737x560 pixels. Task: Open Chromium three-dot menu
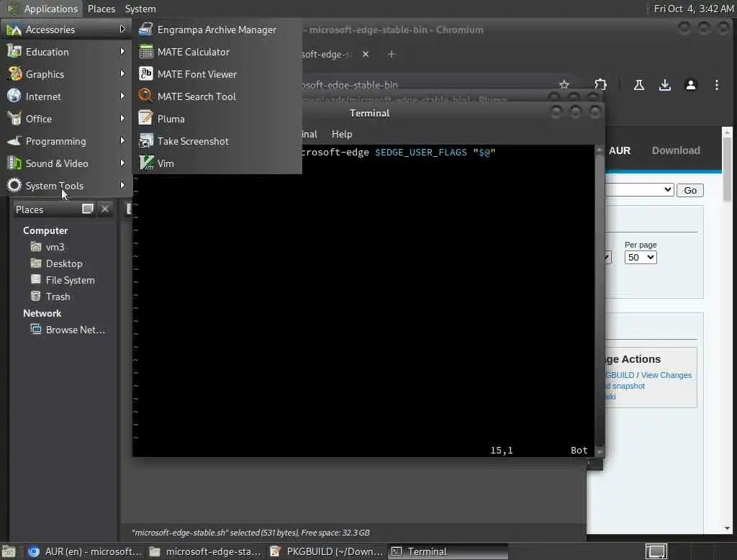(x=716, y=85)
